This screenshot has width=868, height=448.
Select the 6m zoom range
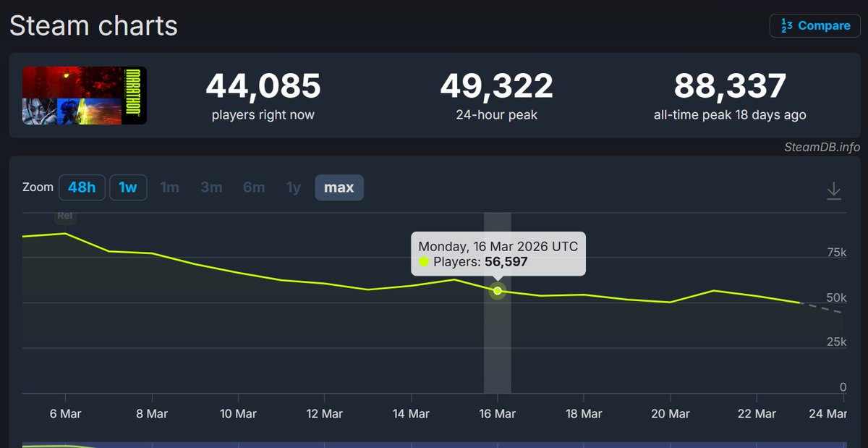[x=254, y=187]
